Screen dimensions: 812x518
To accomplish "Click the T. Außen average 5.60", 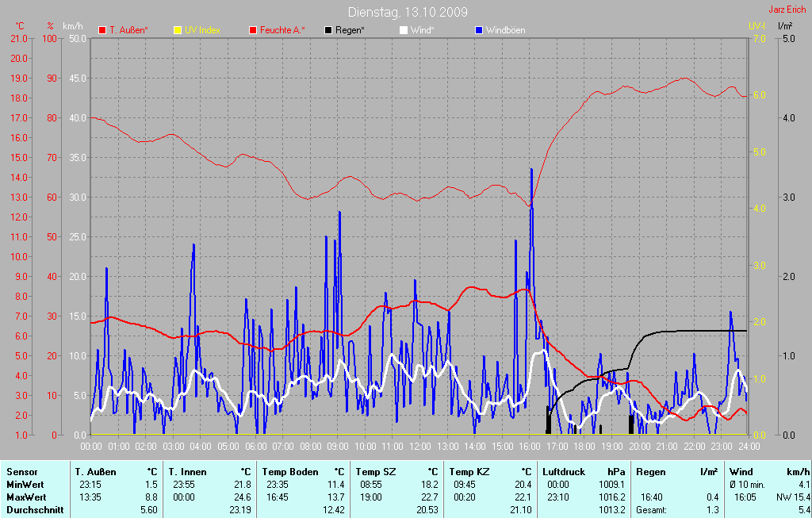I will point(149,510).
